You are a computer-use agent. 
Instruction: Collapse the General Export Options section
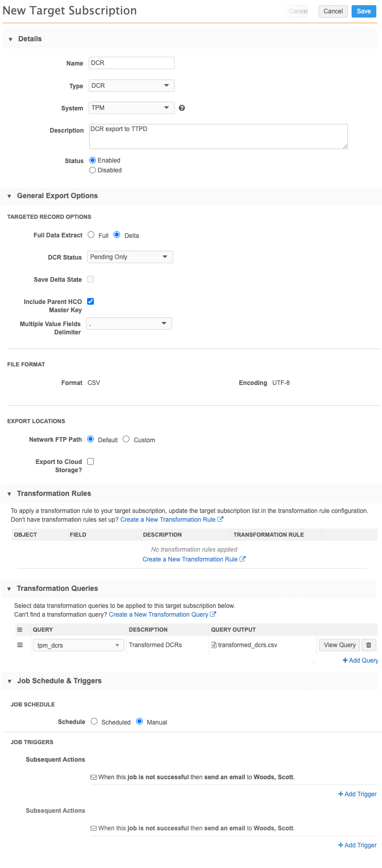click(9, 196)
